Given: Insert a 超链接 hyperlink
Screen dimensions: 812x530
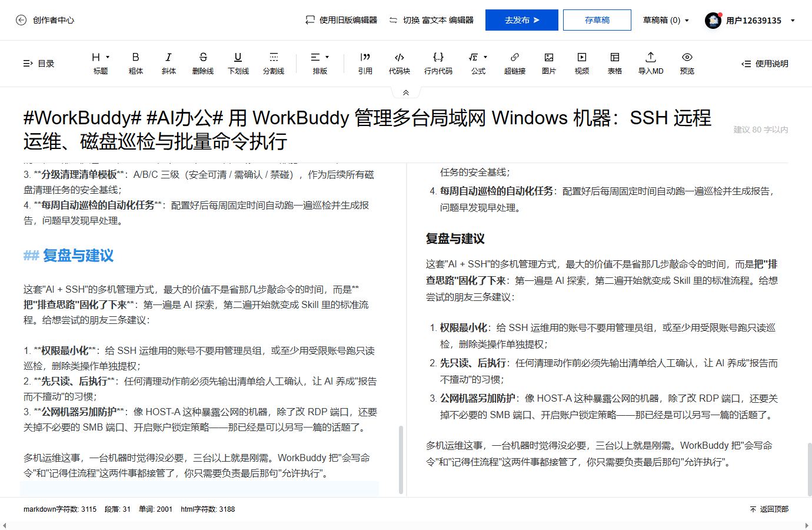Looking at the screenshot, I should click(x=515, y=63).
